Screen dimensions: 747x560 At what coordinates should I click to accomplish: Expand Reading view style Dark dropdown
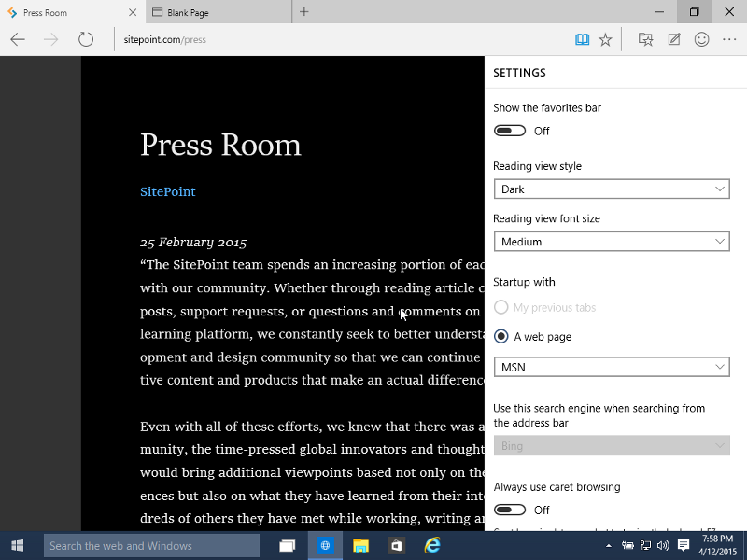click(x=611, y=189)
